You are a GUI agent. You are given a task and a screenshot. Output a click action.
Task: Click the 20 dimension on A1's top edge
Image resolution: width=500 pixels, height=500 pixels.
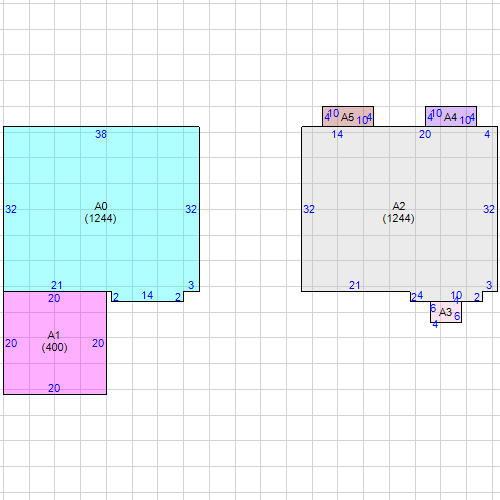click(54, 298)
